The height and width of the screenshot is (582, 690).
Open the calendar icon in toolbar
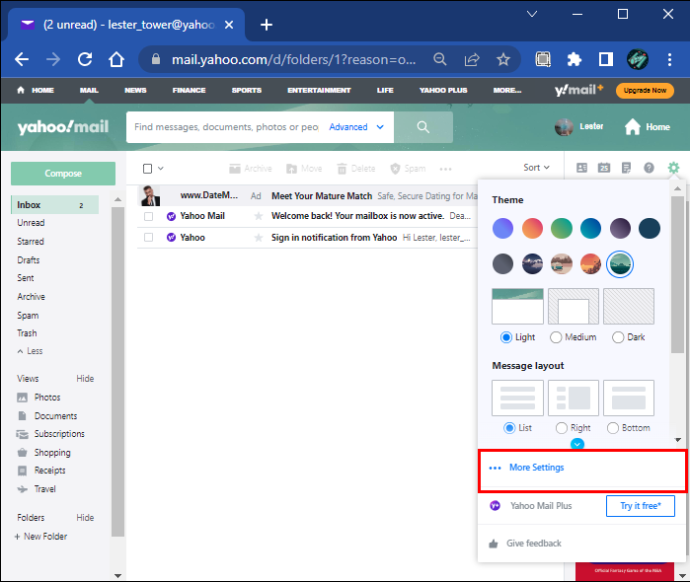point(604,168)
